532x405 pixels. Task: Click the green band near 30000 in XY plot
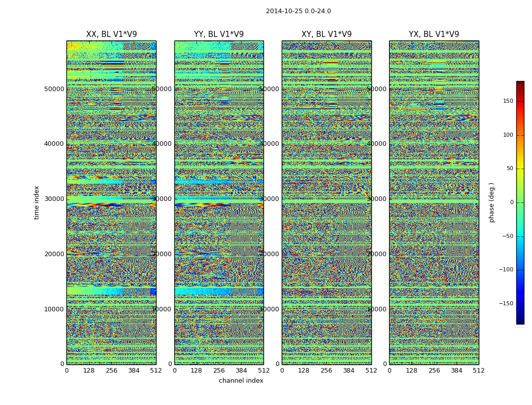[326, 201]
